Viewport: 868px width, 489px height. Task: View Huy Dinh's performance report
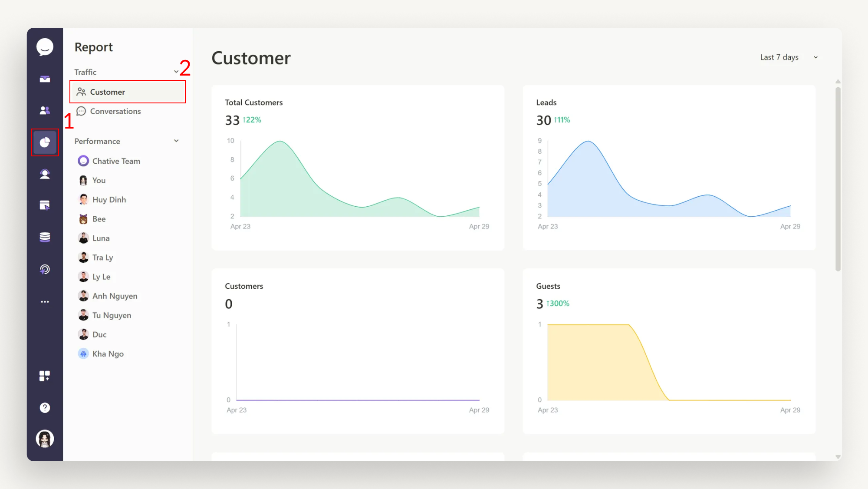[x=108, y=199]
